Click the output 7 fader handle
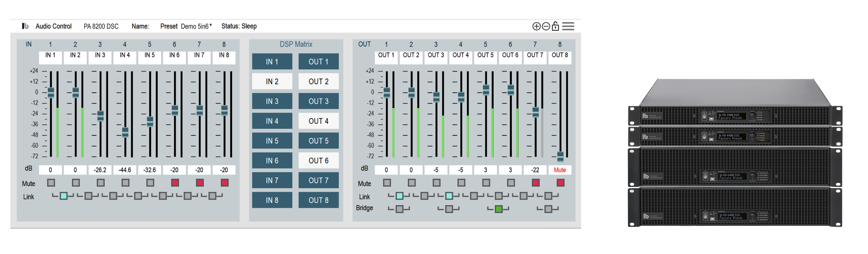The width and height of the screenshot is (868, 254). 535,112
